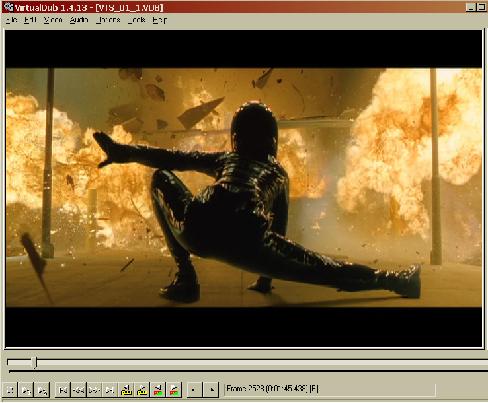Viewport: 488px width, 403px height.
Task: Open the VirtualDub title bar system icon
Action: click(x=8, y=7)
